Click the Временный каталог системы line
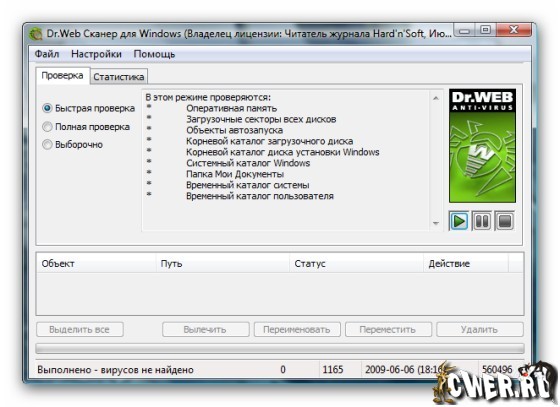Viewport: 560px width, 407px height. (x=248, y=185)
